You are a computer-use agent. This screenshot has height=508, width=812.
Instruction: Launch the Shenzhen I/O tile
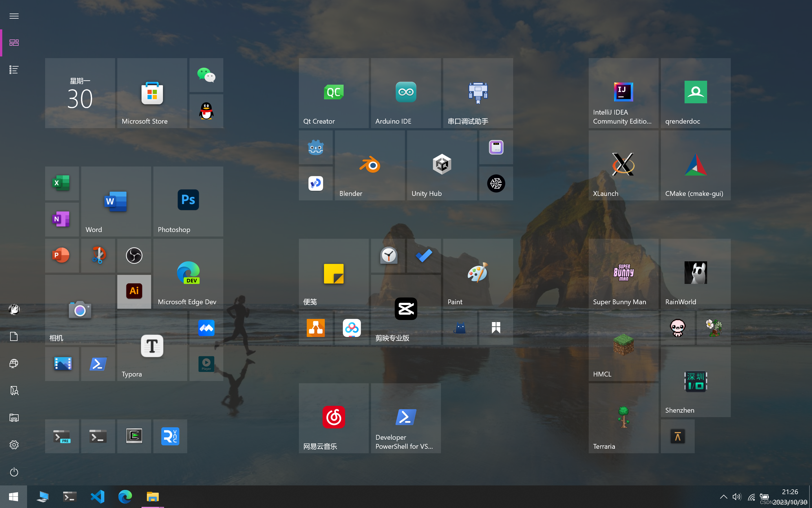pos(696,382)
